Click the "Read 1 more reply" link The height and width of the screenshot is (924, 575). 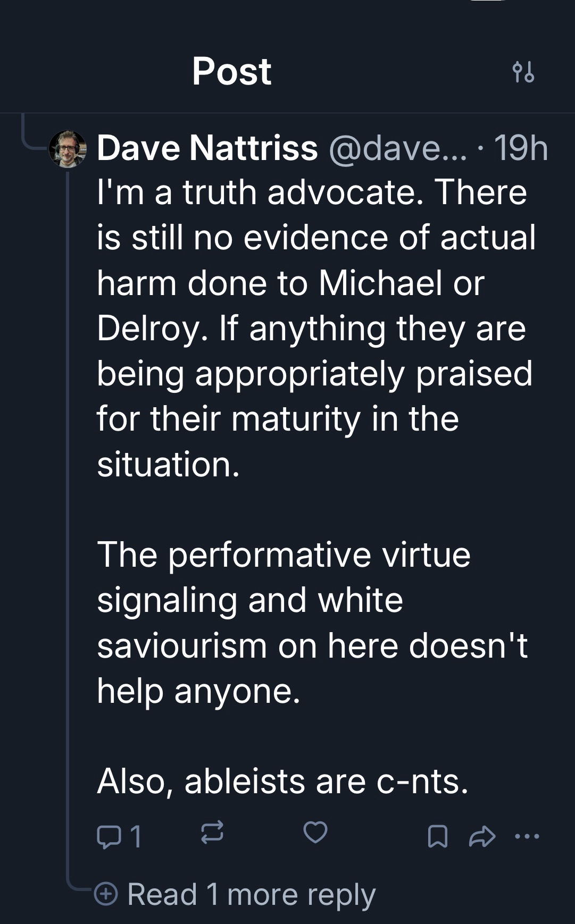click(x=251, y=894)
